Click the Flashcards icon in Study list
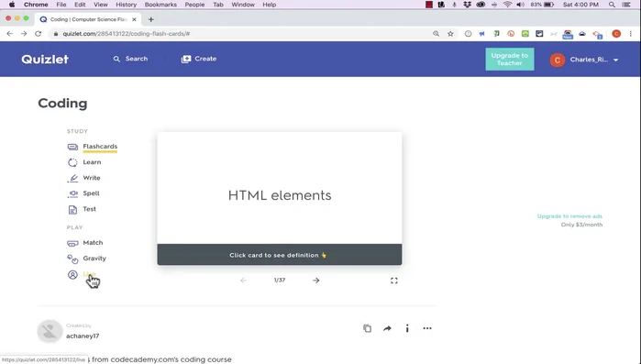This screenshot has width=641, height=364. coord(72,147)
